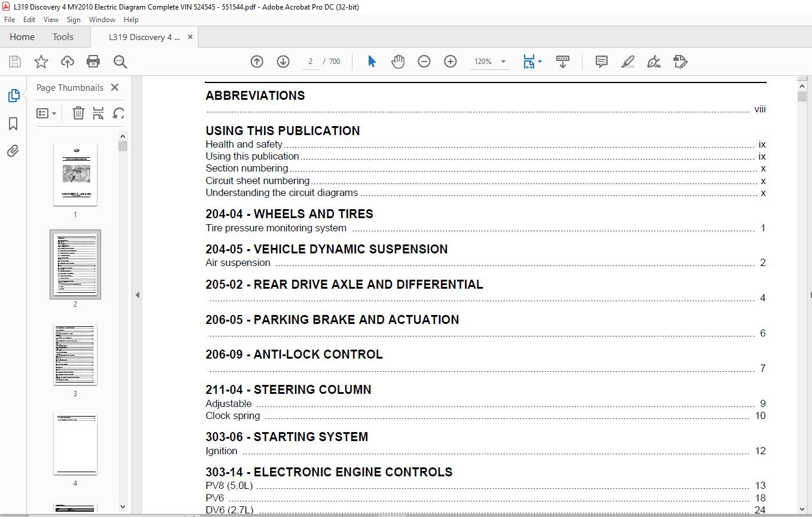812x517 pixels.
Task: Expand fit-width options dropdown arrow
Action: pos(540,62)
